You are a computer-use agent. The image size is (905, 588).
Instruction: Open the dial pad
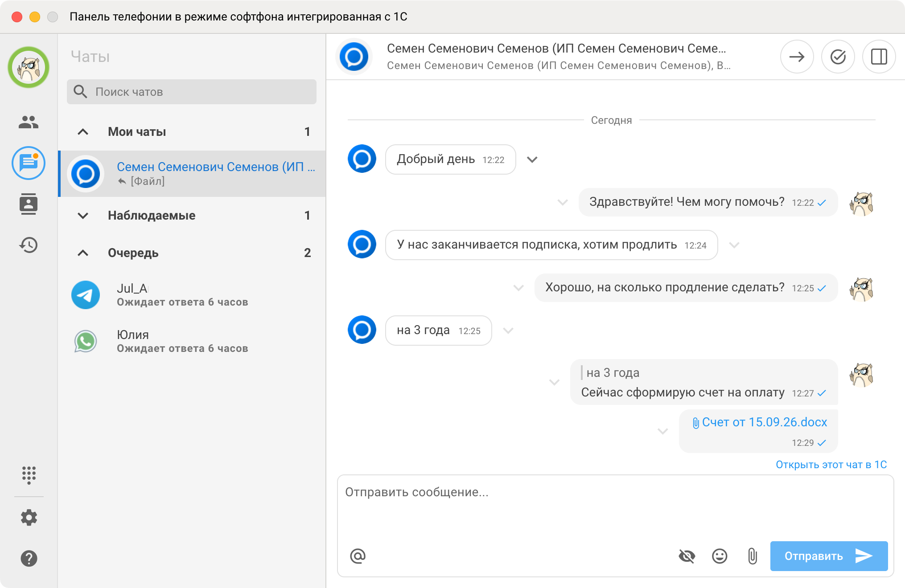click(29, 475)
